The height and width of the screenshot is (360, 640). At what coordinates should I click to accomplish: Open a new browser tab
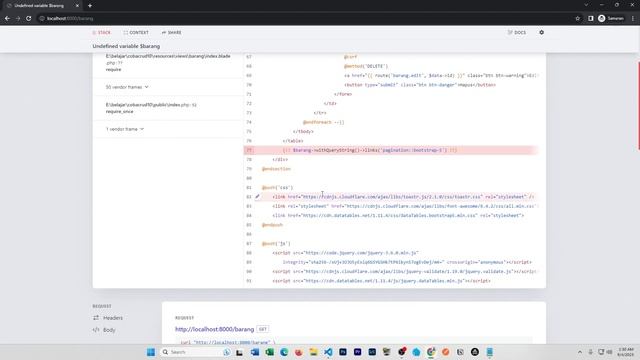point(90,6)
